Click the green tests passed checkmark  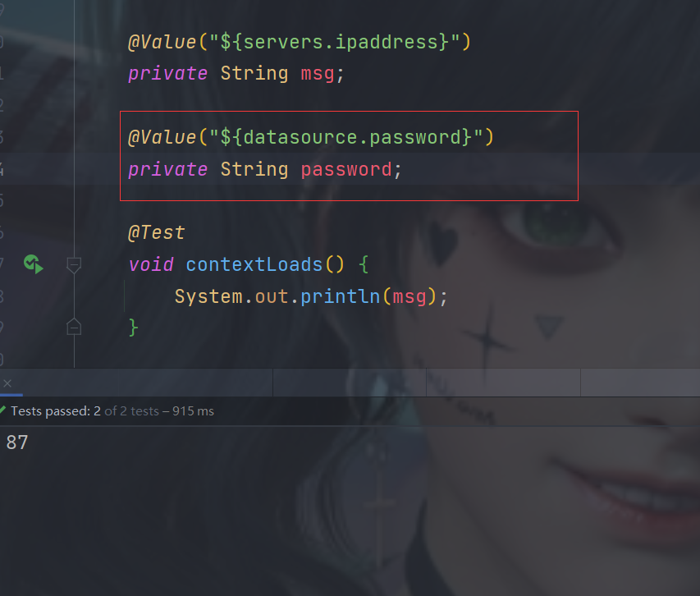coord(2,410)
